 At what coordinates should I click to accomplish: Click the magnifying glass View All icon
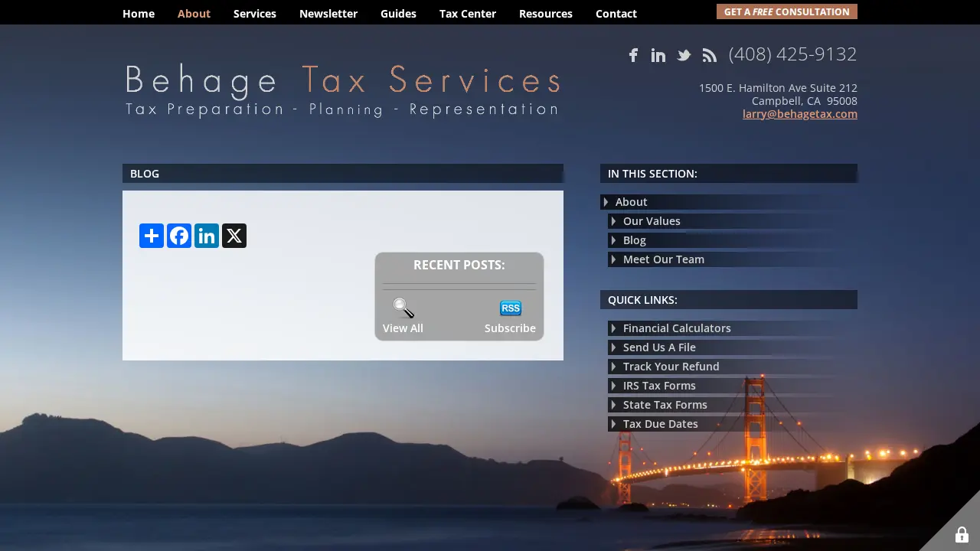click(403, 308)
